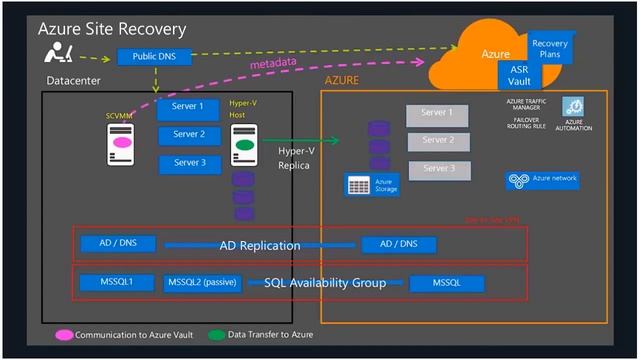Viewport: 640px width, 360px height.
Task: Select blue Server 2 box in Datacenter
Action: point(189,136)
